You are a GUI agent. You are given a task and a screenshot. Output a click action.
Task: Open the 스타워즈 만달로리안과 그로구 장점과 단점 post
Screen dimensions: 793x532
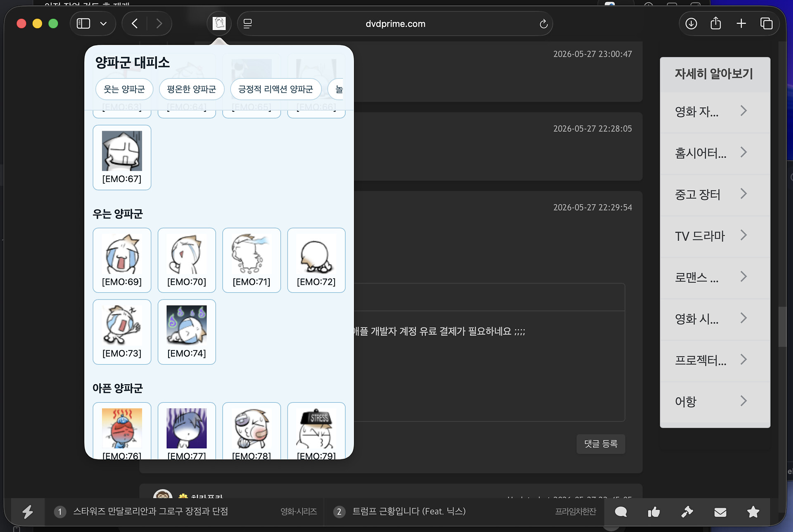[x=150, y=511]
